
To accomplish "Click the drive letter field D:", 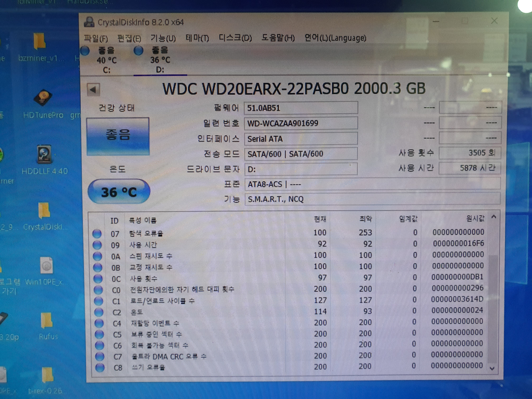I will pyautogui.click(x=301, y=169).
